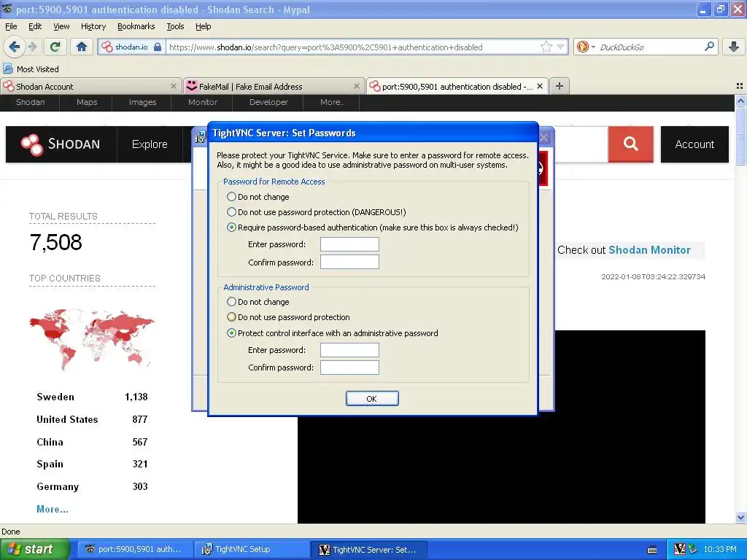The height and width of the screenshot is (560, 747).
Task: Open the DuckDuckGo search engine selector
Action: (x=585, y=47)
